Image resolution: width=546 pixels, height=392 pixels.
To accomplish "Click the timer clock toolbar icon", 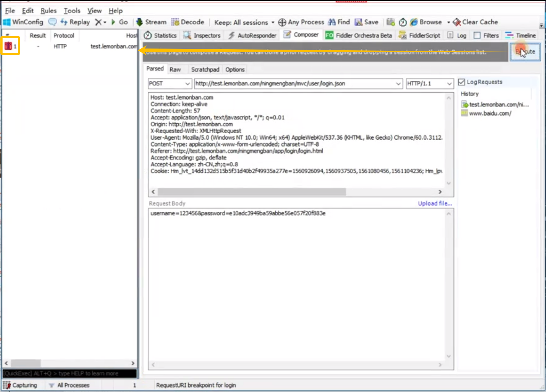I will tap(403, 22).
